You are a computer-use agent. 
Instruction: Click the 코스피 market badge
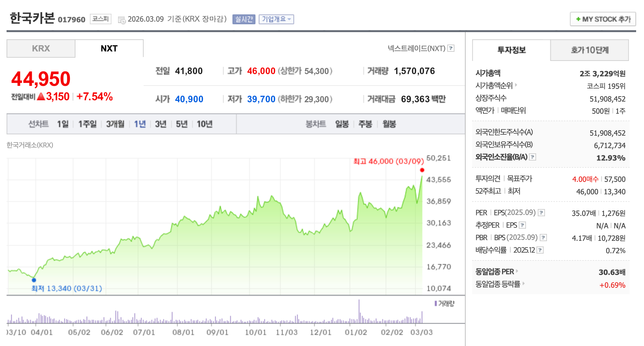pyautogui.click(x=101, y=19)
